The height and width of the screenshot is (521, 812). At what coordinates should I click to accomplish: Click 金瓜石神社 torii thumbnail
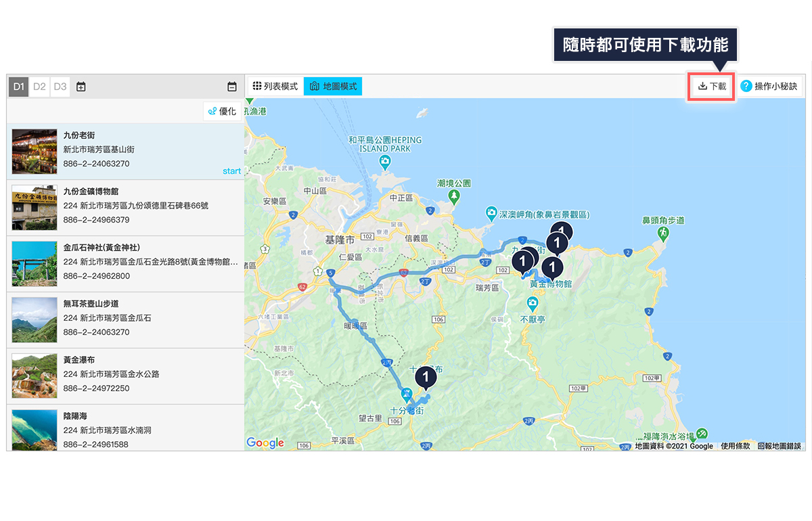(x=35, y=264)
